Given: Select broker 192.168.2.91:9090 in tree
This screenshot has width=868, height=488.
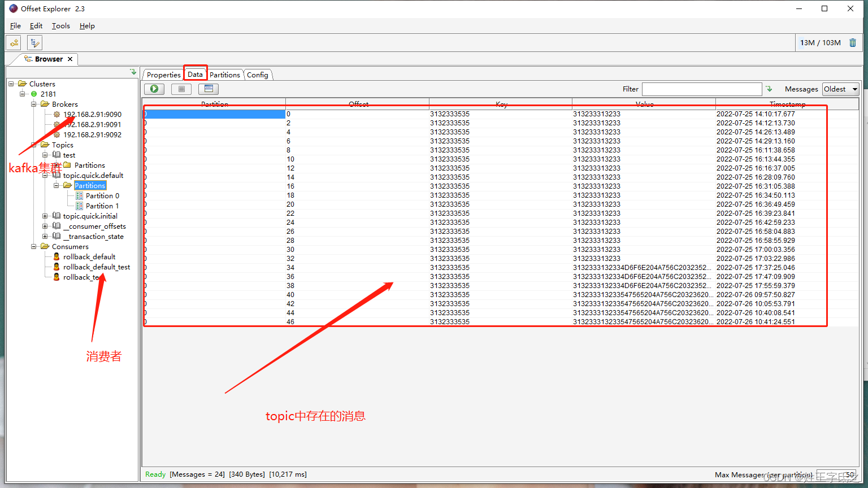Looking at the screenshot, I should pyautogui.click(x=92, y=114).
